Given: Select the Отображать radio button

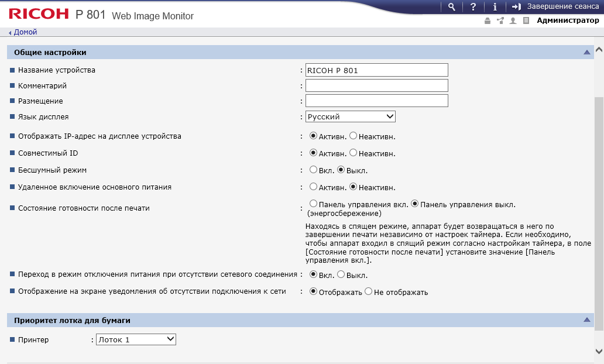Looking at the screenshot, I should click(313, 291).
